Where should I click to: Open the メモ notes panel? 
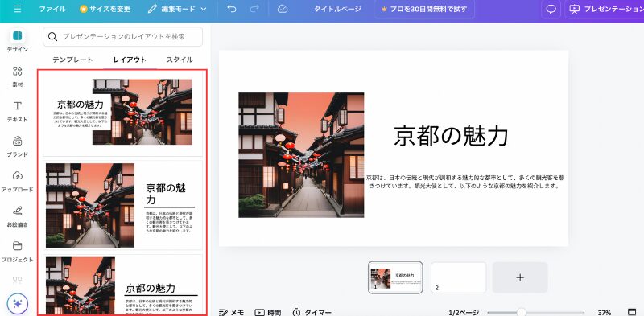(232, 312)
